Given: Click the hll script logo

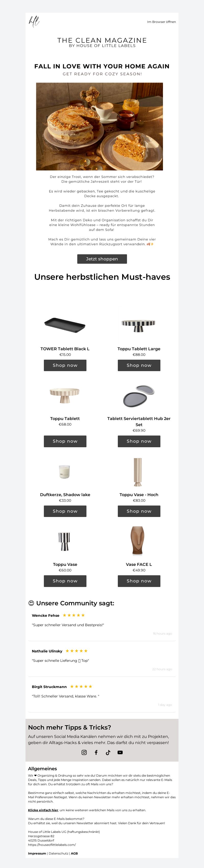Looking at the screenshot, I should click(34, 21).
